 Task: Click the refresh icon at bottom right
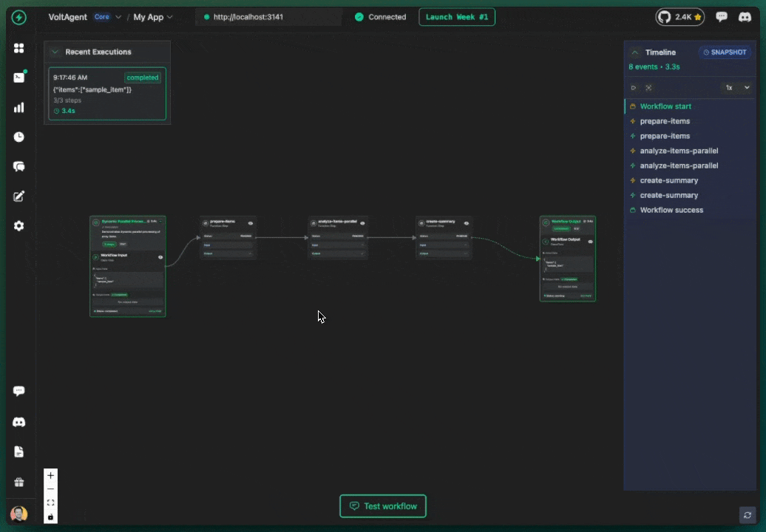click(x=748, y=515)
